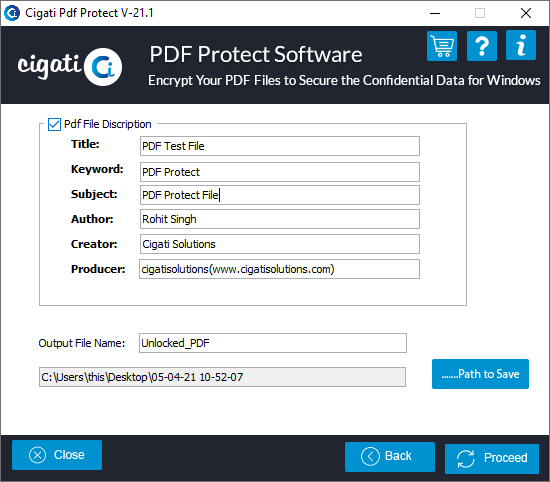Click the Path to Save button
The height and width of the screenshot is (482, 550).
[x=480, y=374]
